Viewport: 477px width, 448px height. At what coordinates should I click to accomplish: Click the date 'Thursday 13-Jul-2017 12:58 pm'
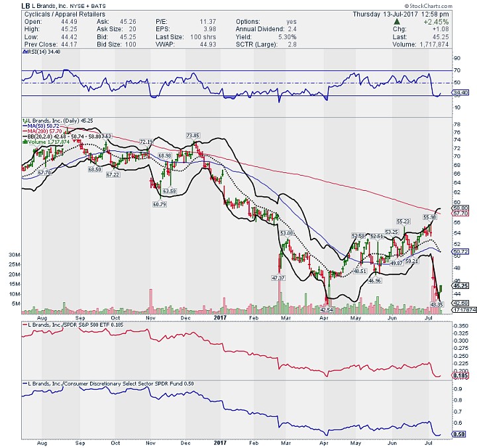401,15
